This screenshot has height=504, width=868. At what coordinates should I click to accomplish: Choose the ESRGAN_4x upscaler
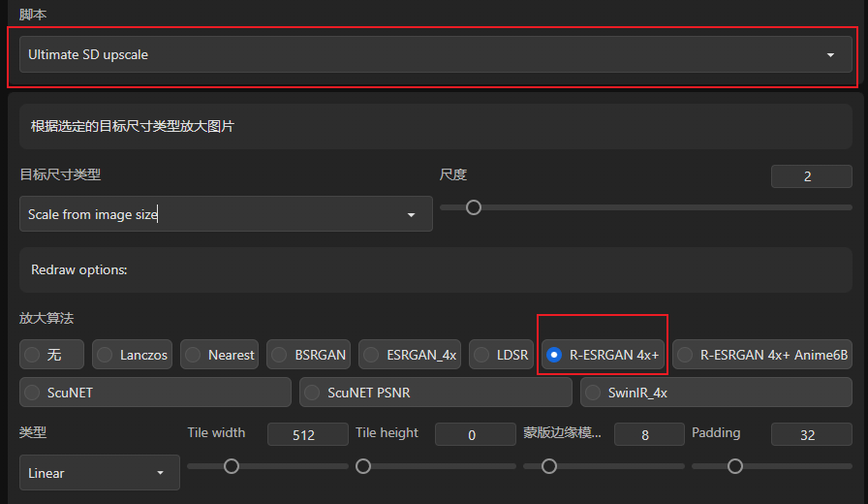[410, 355]
